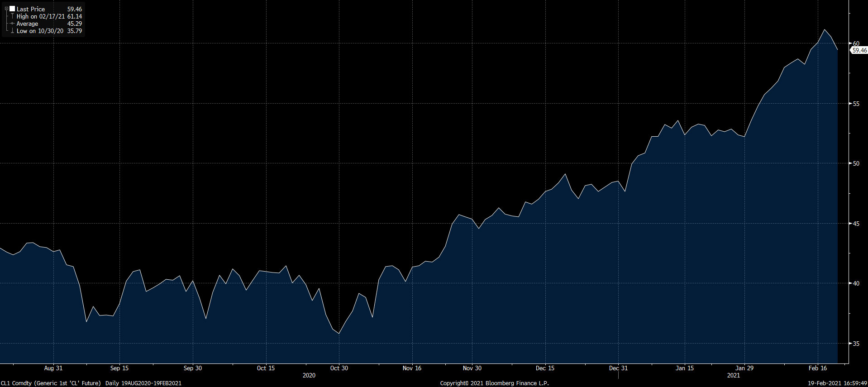This screenshot has height=387, width=868.
Task: Click the 60 tick label on price axis
Action: click(856, 43)
